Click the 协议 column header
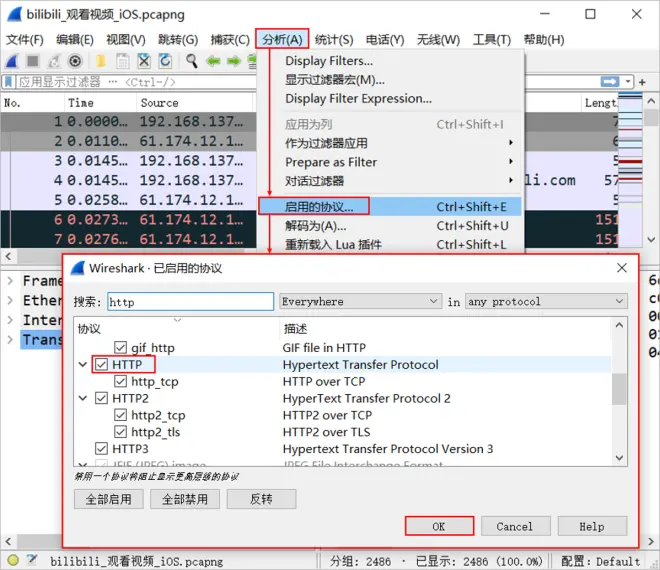660x570 pixels. point(176,328)
